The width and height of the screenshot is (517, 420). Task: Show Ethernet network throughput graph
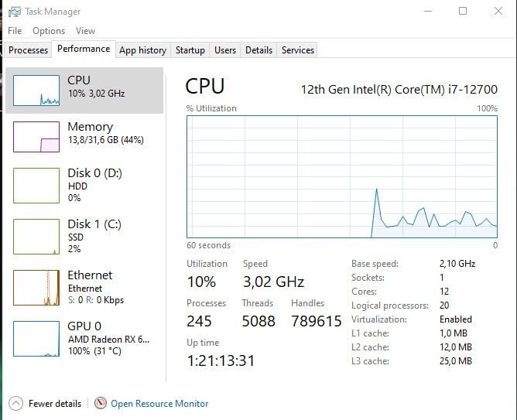click(84, 288)
